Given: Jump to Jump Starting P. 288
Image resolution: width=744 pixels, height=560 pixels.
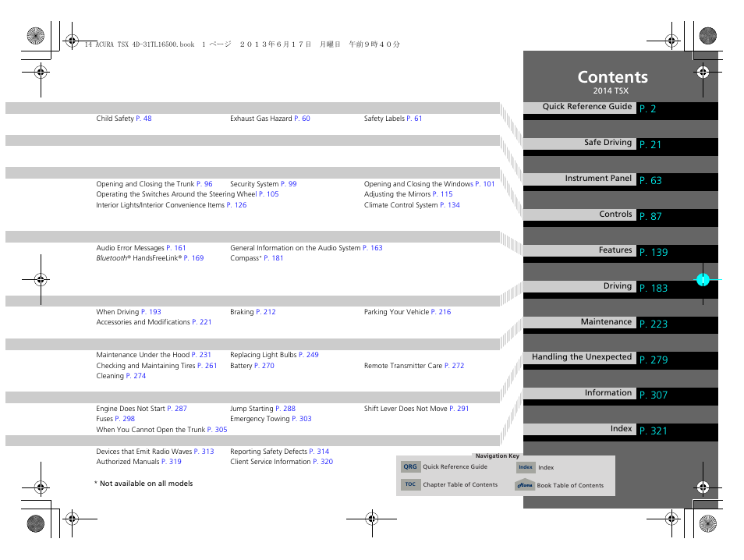Looking at the screenshot, I should (263, 409).
